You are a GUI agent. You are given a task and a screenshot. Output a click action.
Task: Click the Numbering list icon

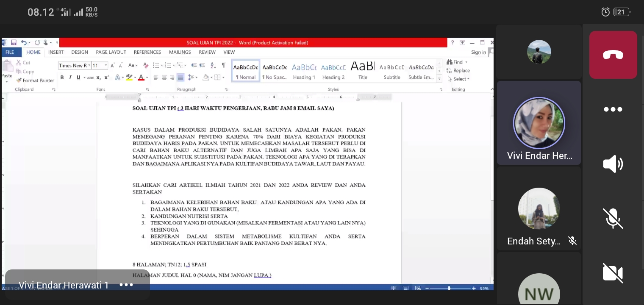[168, 65]
